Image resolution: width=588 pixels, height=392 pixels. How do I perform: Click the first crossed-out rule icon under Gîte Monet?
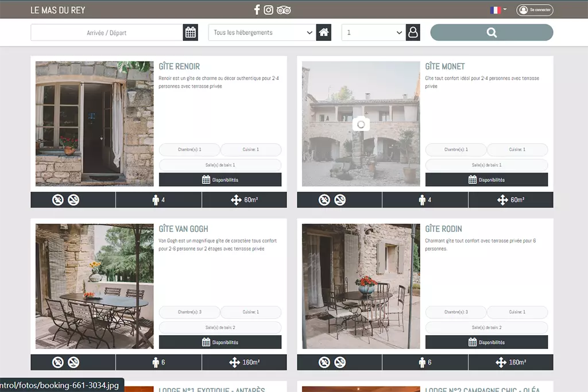[324, 200]
